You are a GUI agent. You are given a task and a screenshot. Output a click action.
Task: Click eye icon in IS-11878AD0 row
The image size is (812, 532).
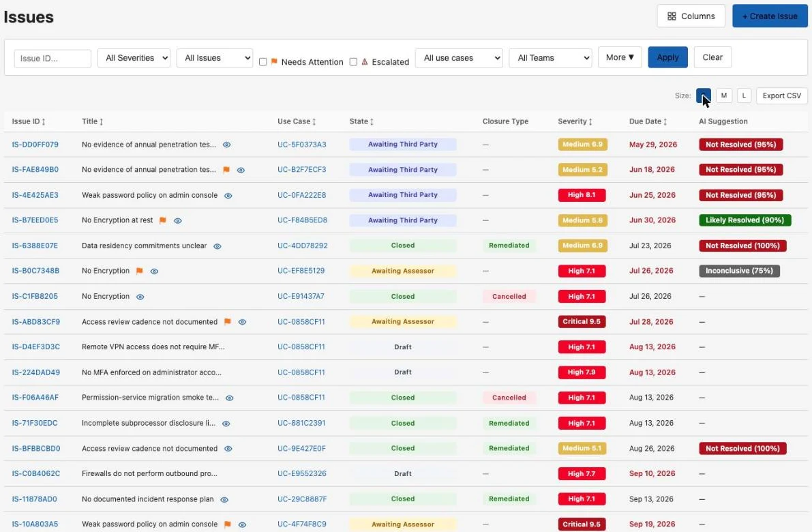click(x=224, y=499)
